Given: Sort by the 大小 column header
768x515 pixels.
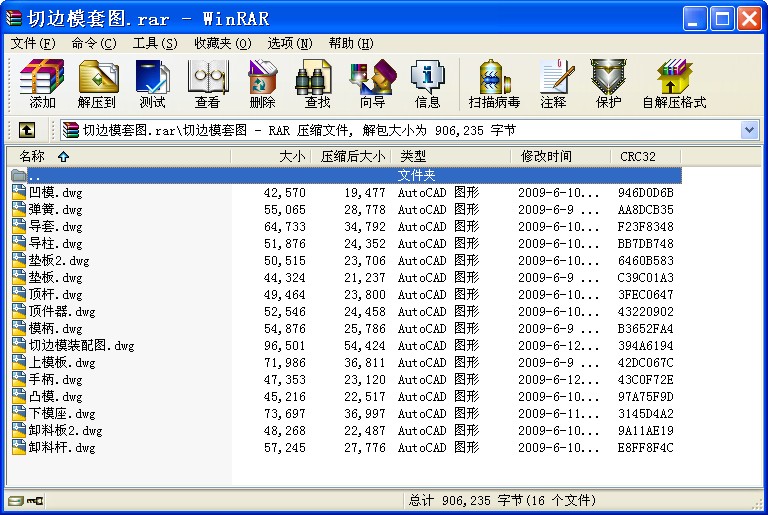Looking at the screenshot, I should (x=271, y=156).
